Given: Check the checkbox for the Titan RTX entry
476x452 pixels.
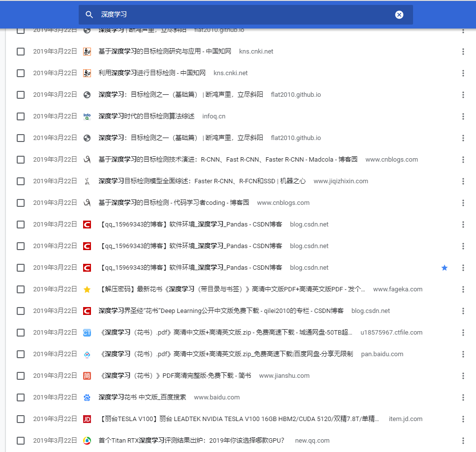Looking at the screenshot, I should pos(20,440).
